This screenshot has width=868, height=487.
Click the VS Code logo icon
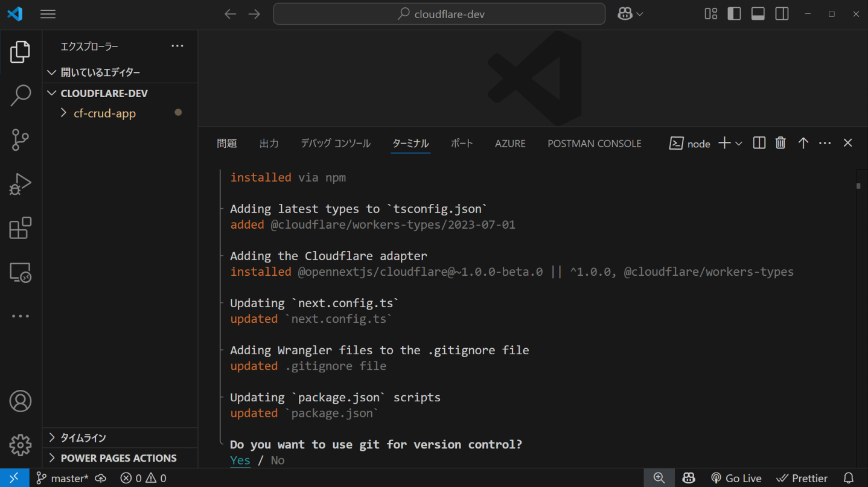coord(15,14)
